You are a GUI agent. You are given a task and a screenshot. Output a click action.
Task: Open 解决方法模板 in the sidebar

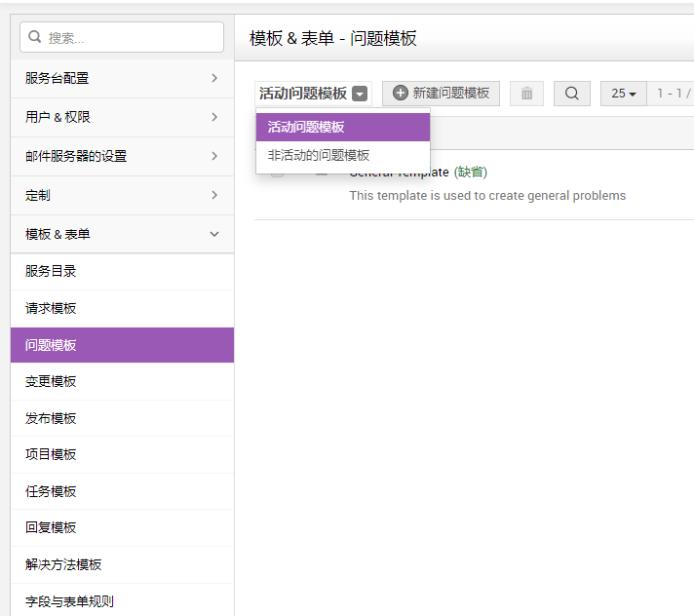63,564
